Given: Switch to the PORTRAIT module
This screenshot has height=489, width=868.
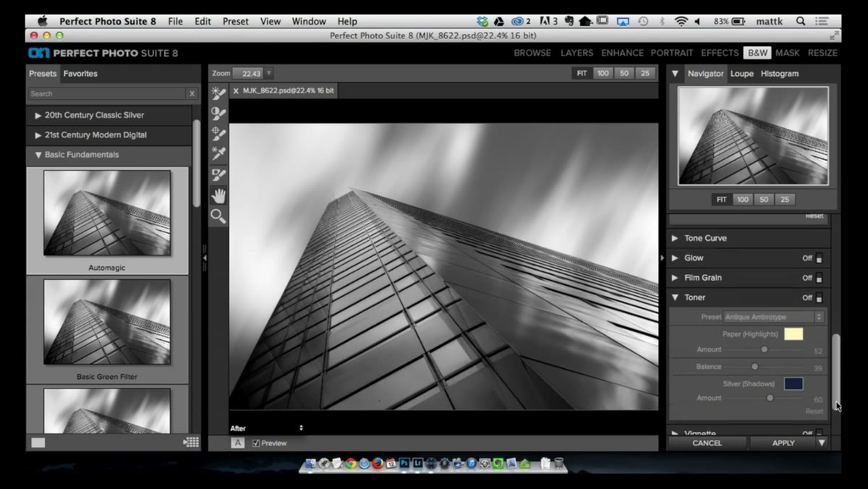Looking at the screenshot, I should [672, 53].
